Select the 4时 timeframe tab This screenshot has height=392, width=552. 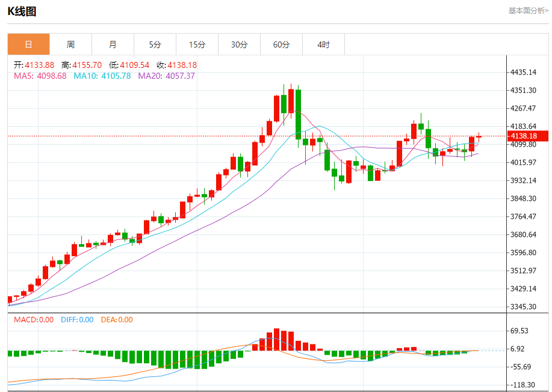pos(323,44)
